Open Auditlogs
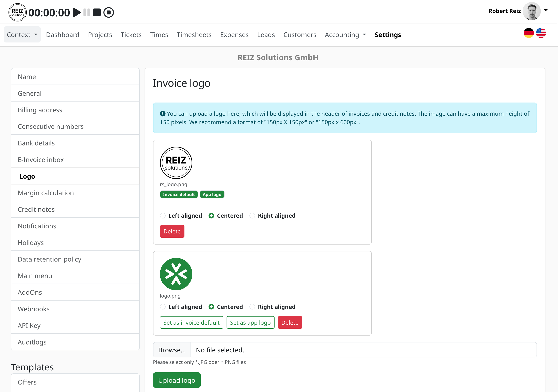Screen dimensions: 558x392 tap(75, 342)
